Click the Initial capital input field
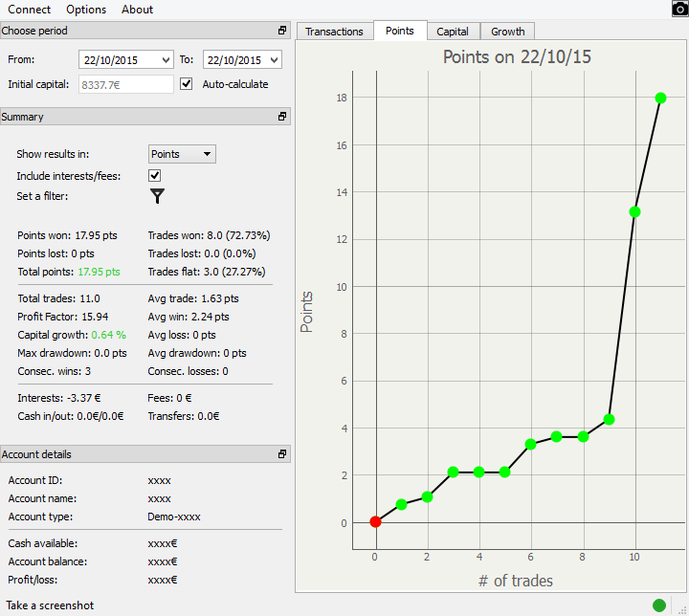The width and height of the screenshot is (689, 616). click(x=126, y=84)
